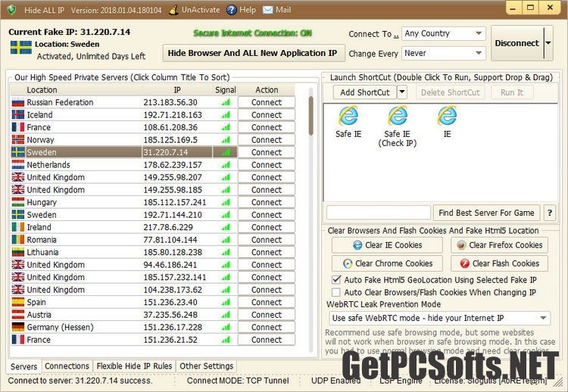Click the UnActivate broom icon
Viewport: 568px width, 392px height.
point(173,10)
